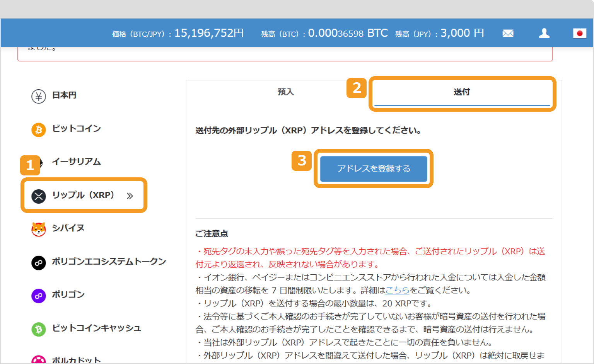Select the XRP ripple icon
The height and width of the screenshot is (364, 594).
pyautogui.click(x=38, y=196)
